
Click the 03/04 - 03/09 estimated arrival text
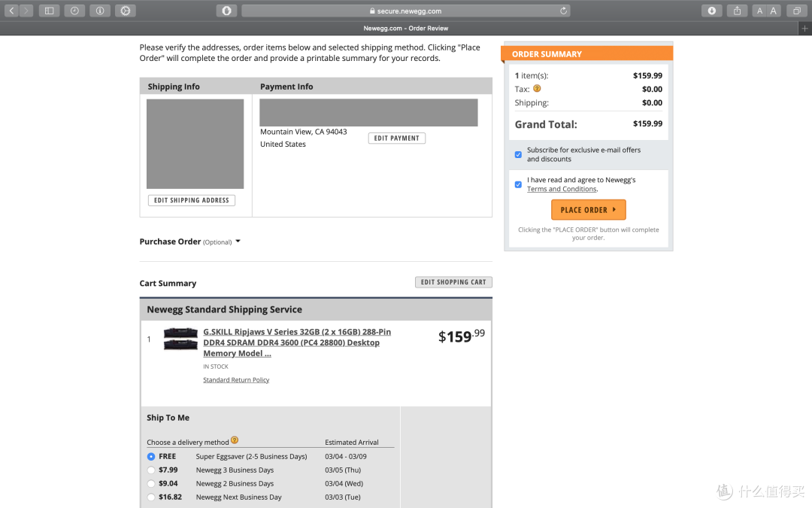tap(345, 457)
